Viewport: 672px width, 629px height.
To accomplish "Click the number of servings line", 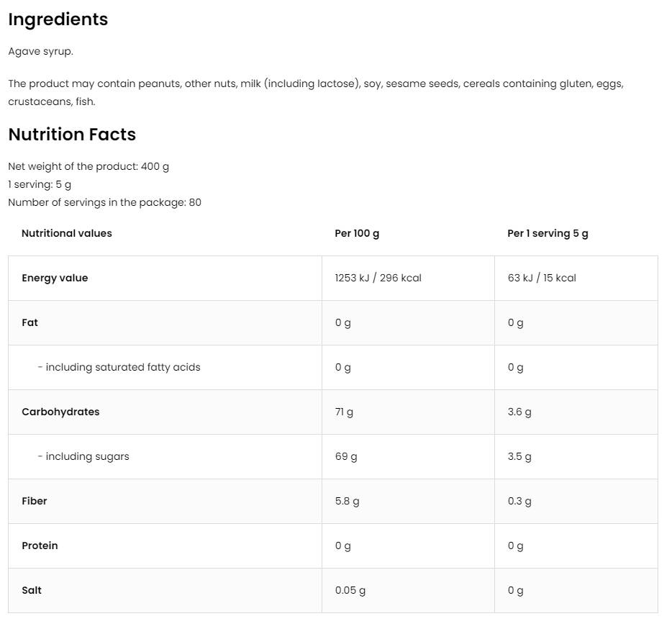I will (104, 202).
